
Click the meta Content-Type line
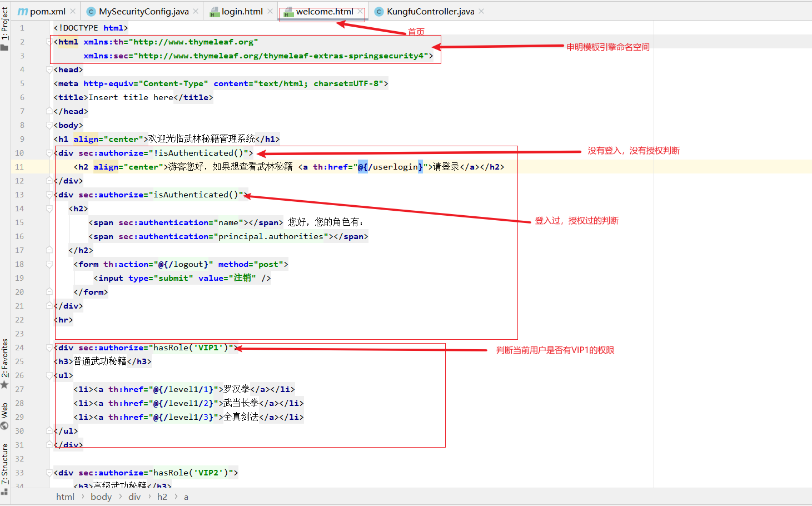point(221,83)
